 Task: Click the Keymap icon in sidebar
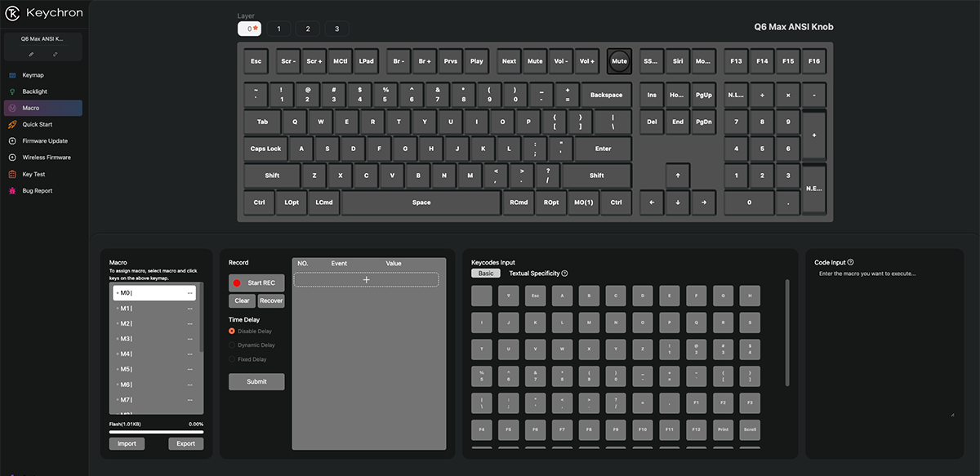pos(13,75)
